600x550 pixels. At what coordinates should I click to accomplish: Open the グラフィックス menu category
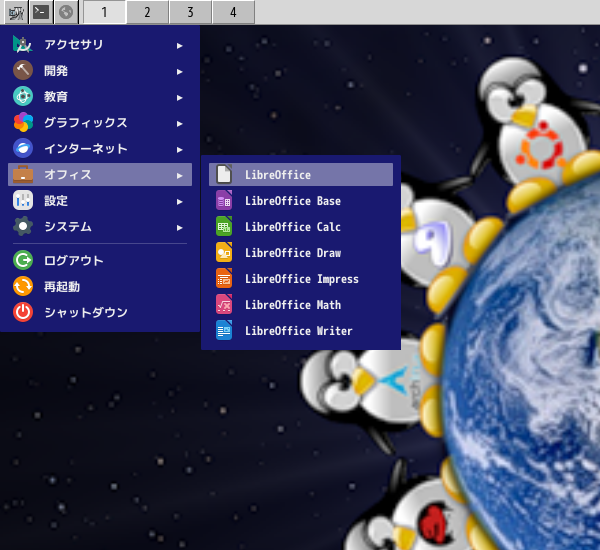click(x=100, y=122)
